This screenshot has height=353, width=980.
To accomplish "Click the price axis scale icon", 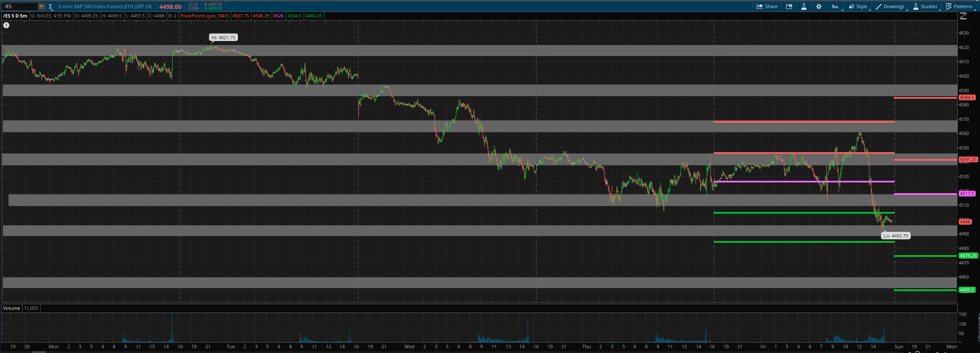I will coord(963,16).
